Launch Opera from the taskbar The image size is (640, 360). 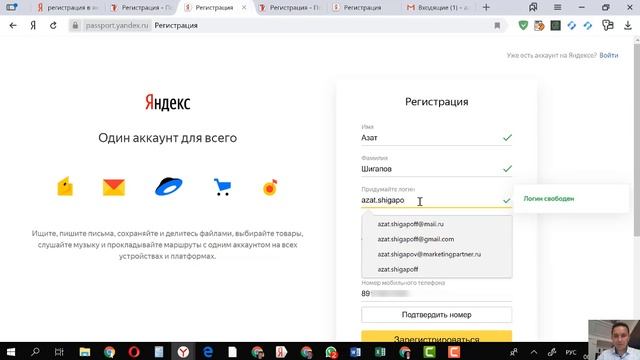tap(134, 351)
